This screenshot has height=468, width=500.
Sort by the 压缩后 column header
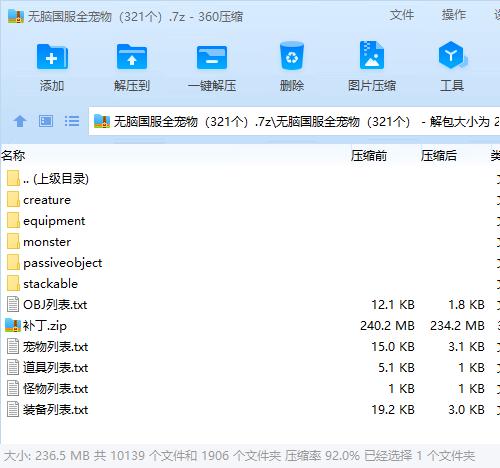439,156
